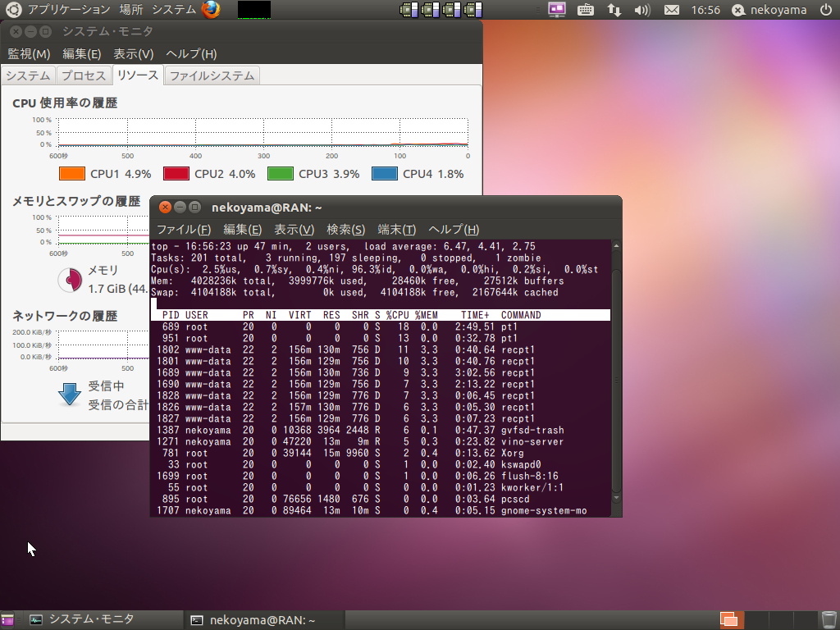Switch to the ファイルシステム tab
The width and height of the screenshot is (840, 630).
[212, 75]
